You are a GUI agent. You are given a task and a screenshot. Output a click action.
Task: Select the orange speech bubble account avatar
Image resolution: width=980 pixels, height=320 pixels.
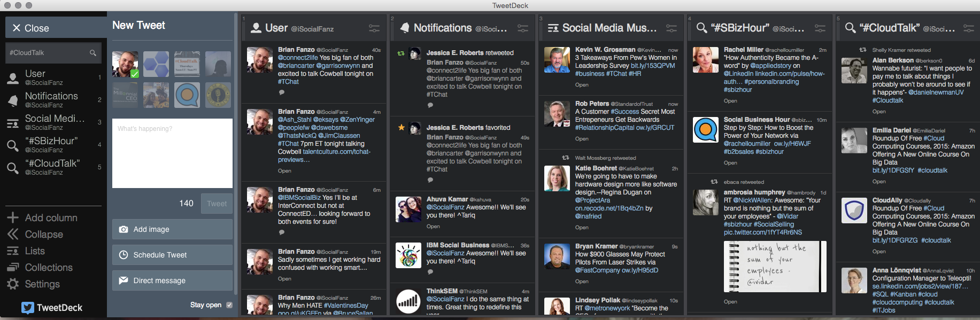(187, 95)
